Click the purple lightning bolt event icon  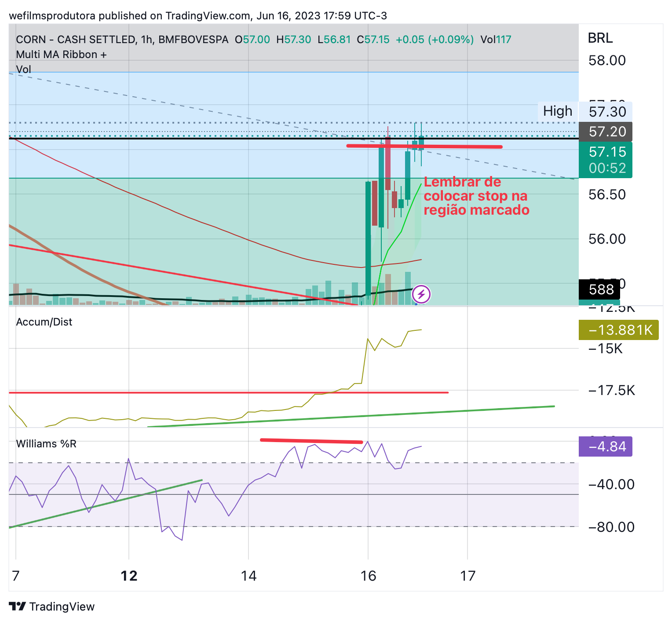coord(421,294)
